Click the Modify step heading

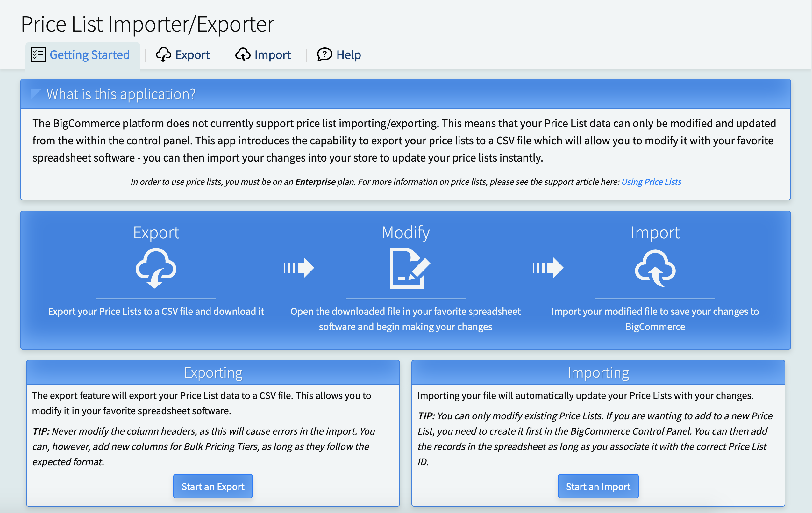(x=406, y=233)
